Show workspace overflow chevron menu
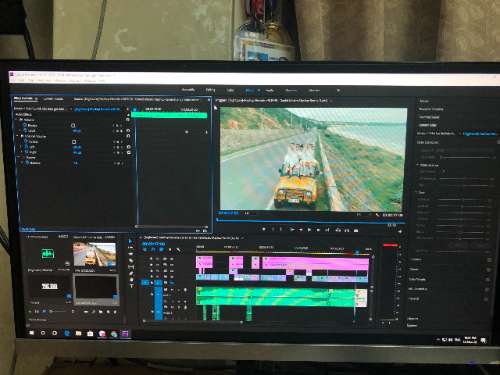The image size is (500, 375). tap(338, 90)
